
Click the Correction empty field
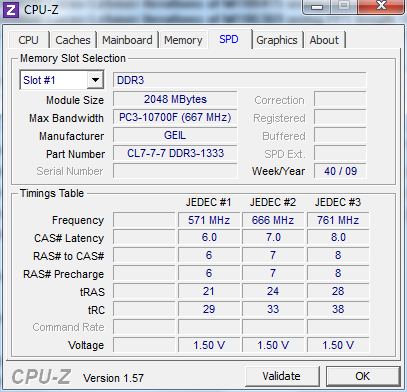click(x=340, y=99)
